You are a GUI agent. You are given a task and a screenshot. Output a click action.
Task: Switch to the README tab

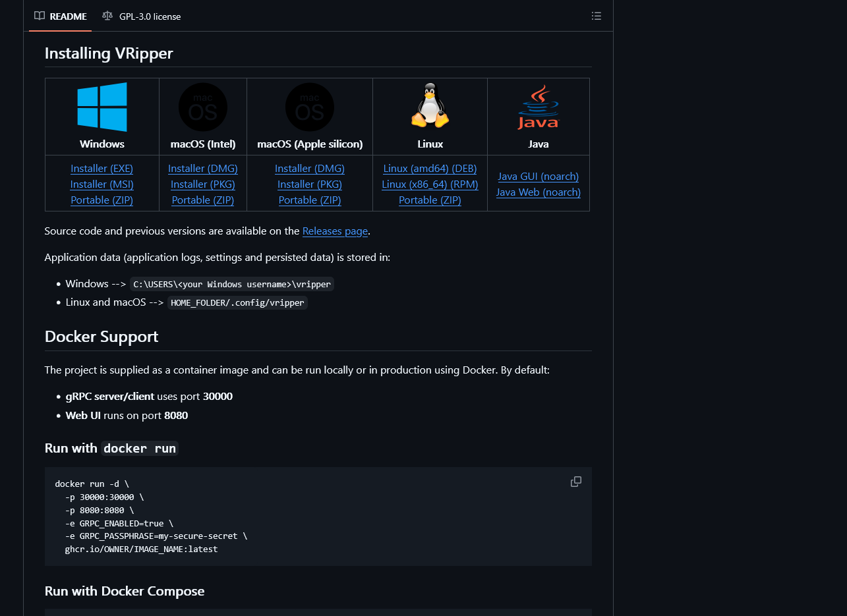tap(61, 16)
